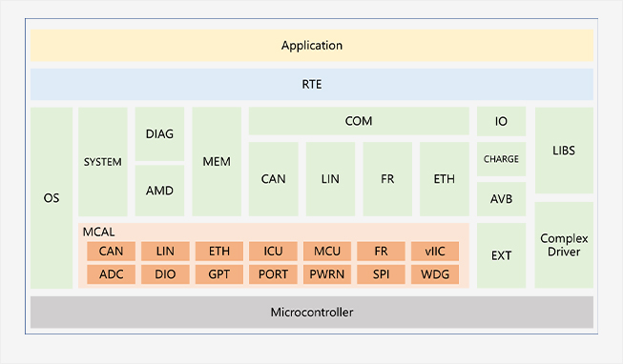Click the MCAL PWRN box
The image size is (623, 364).
327,274
